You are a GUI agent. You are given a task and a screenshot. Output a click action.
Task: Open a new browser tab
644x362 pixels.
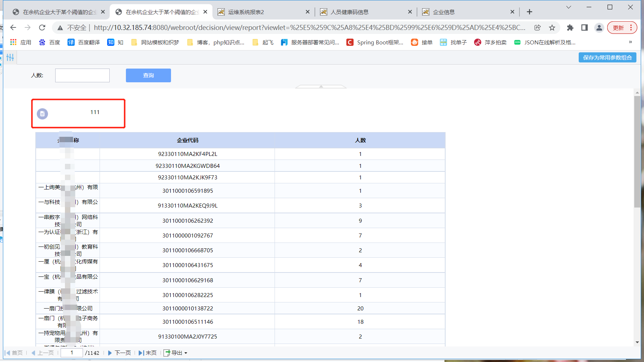(x=529, y=12)
